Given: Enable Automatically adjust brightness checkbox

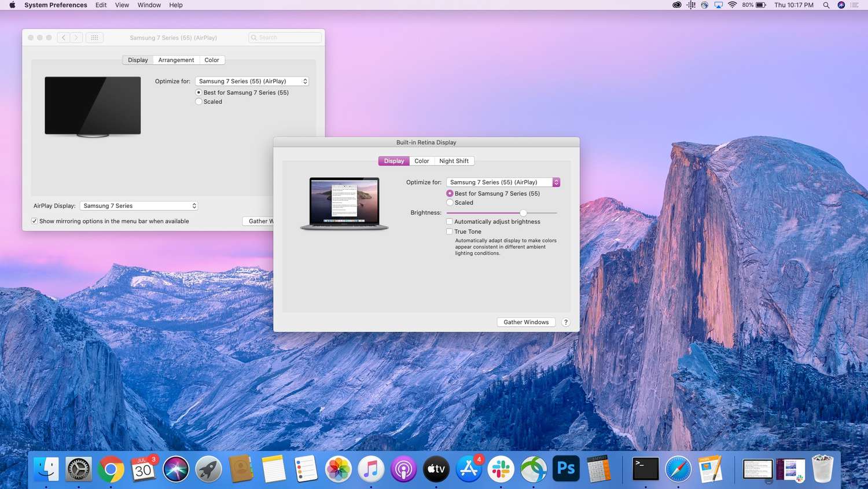Looking at the screenshot, I should click(x=450, y=222).
